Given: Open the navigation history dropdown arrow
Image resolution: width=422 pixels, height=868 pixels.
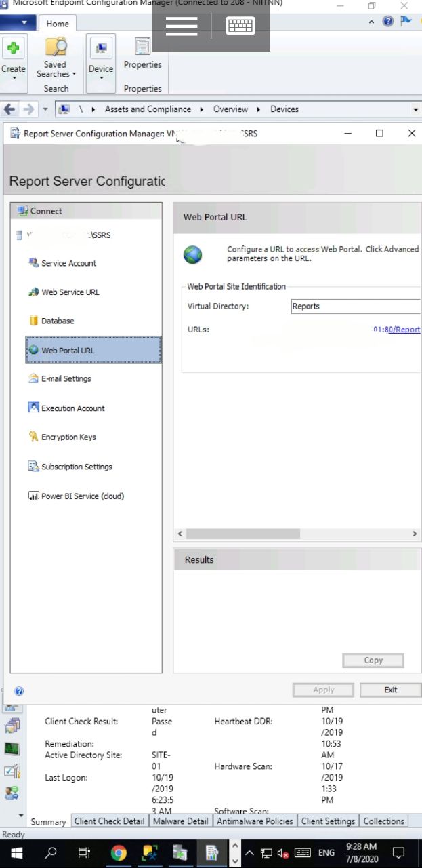Looking at the screenshot, I should [45, 109].
